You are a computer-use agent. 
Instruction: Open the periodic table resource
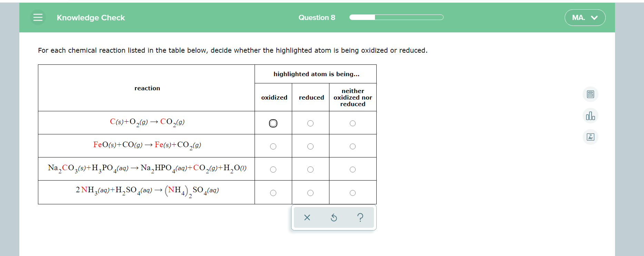590,137
